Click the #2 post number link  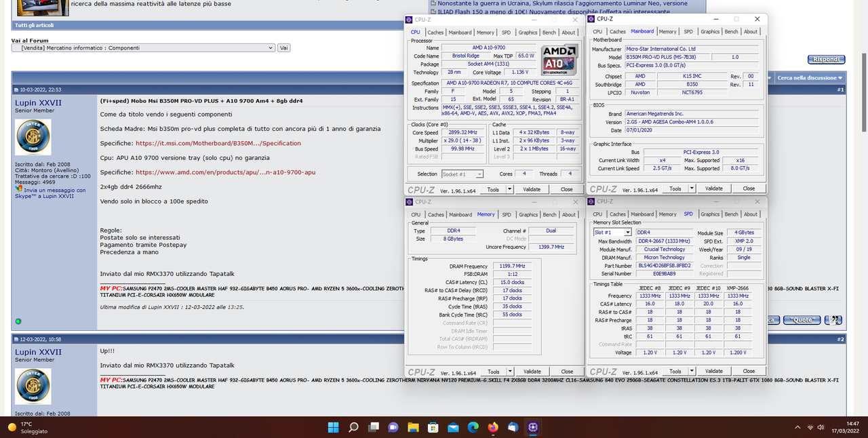pos(840,339)
